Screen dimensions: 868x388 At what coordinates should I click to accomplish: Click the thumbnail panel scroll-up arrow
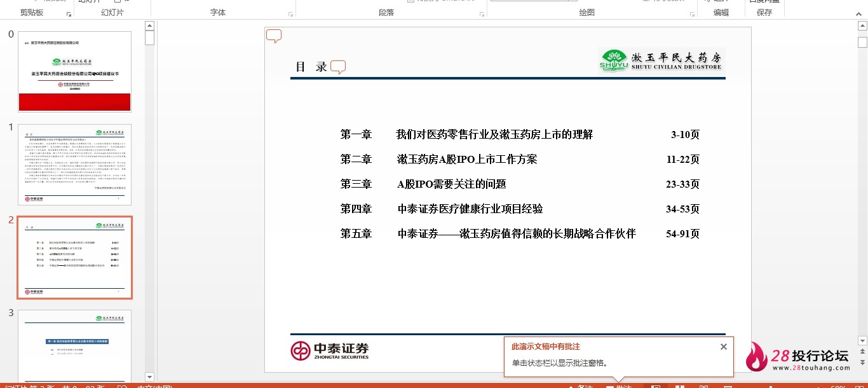coord(149,26)
